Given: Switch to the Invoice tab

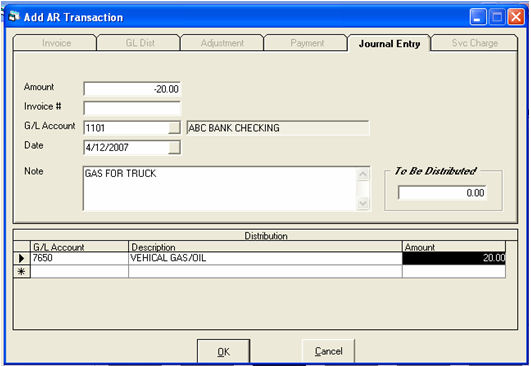Looking at the screenshot, I should coord(56,43).
